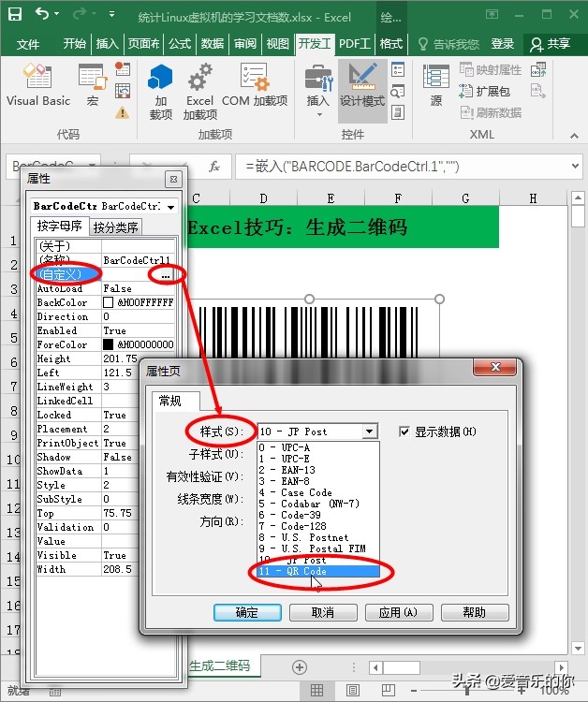Switch to Page Break Preview
The image size is (588, 702).
coord(388,691)
